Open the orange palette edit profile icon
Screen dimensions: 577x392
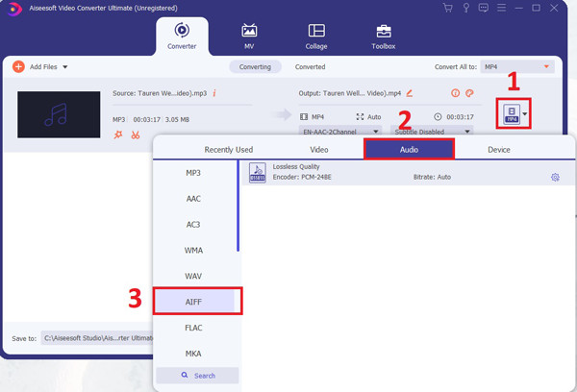point(469,93)
